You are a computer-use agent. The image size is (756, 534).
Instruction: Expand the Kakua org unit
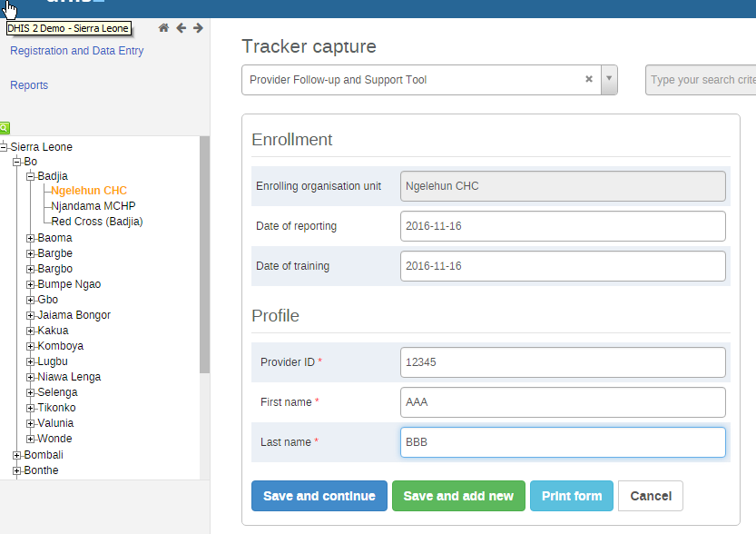click(31, 331)
